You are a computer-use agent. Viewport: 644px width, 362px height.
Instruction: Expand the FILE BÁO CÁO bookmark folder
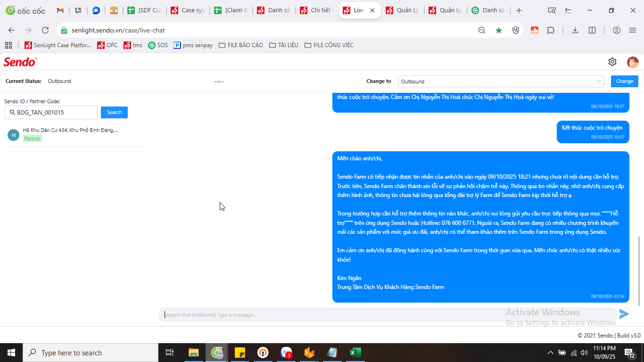point(241,45)
